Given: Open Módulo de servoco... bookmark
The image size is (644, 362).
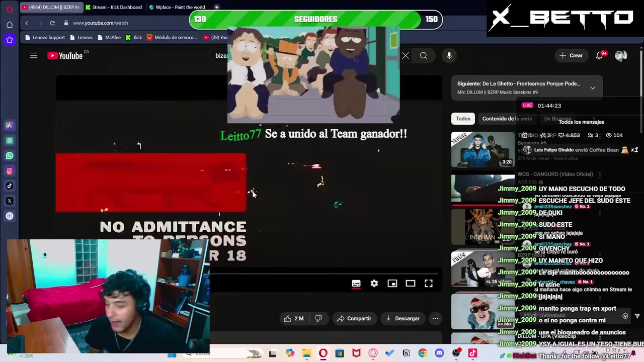Looking at the screenshot, I should pyautogui.click(x=172, y=37).
